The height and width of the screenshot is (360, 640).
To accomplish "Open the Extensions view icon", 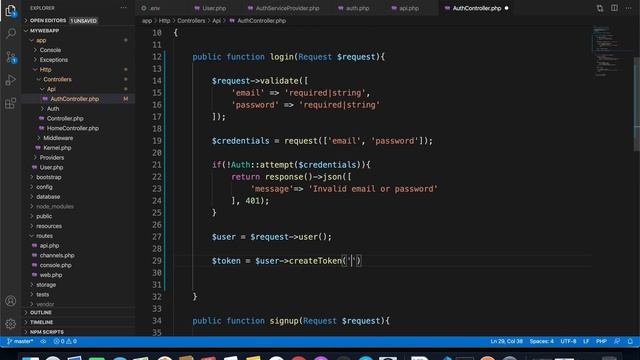I will pyautogui.click(x=11, y=103).
